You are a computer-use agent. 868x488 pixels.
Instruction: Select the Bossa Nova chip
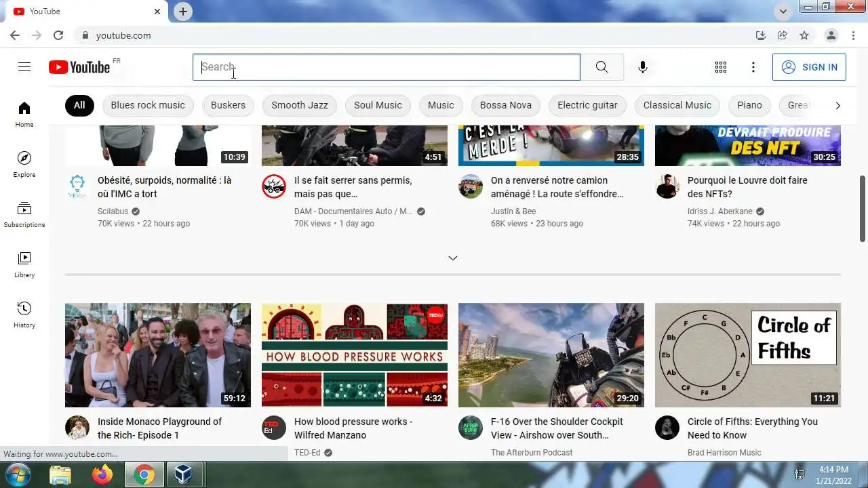coord(506,105)
